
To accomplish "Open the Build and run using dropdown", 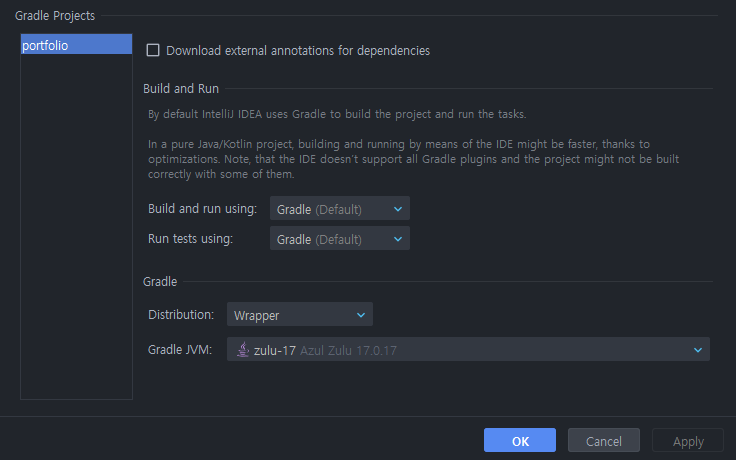I will pyautogui.click(x=339, y=209).
